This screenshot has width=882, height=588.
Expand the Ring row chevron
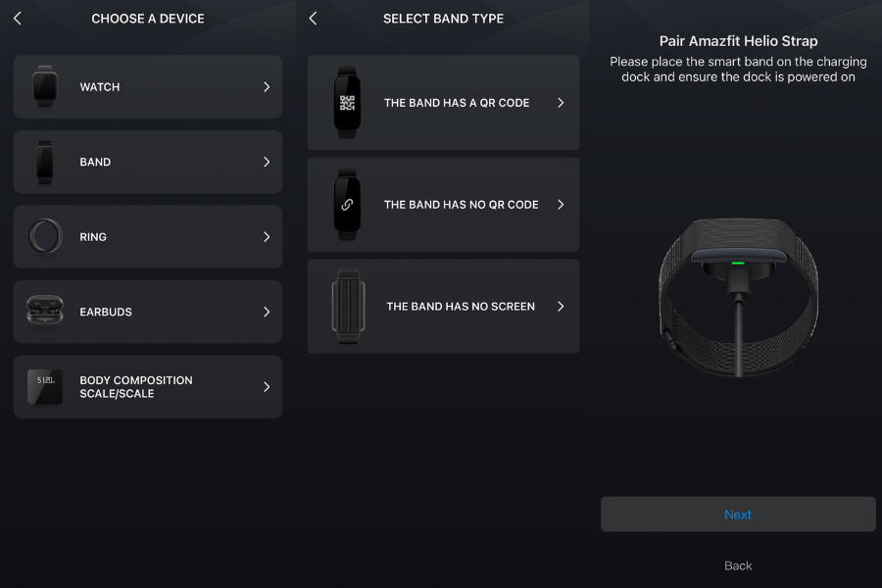pyautogui.click(x=267, y=236)
